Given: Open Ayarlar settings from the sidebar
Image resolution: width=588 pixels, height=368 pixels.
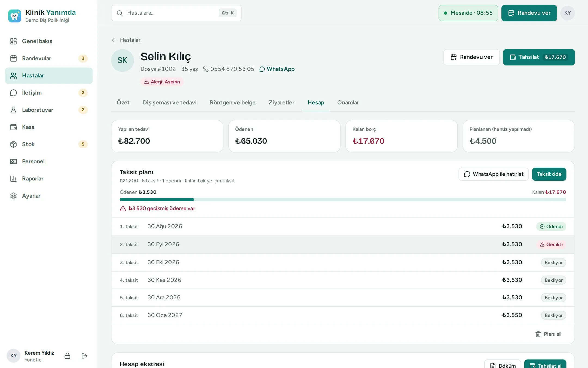Looking at the screenshot, I should coord(49,196).
